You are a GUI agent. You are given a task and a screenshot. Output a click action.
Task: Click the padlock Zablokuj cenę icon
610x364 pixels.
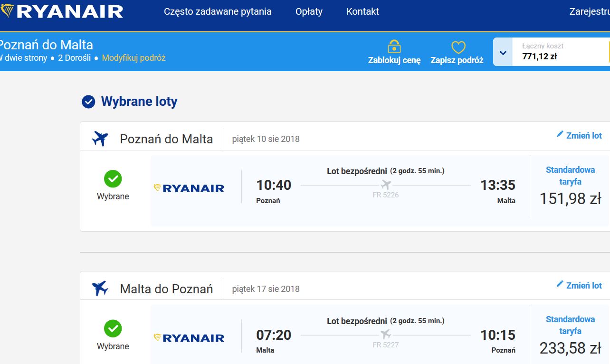(394, 47)
